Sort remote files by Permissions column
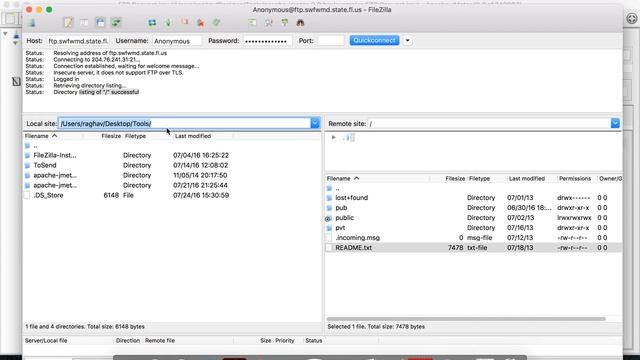 click(575, 178)
